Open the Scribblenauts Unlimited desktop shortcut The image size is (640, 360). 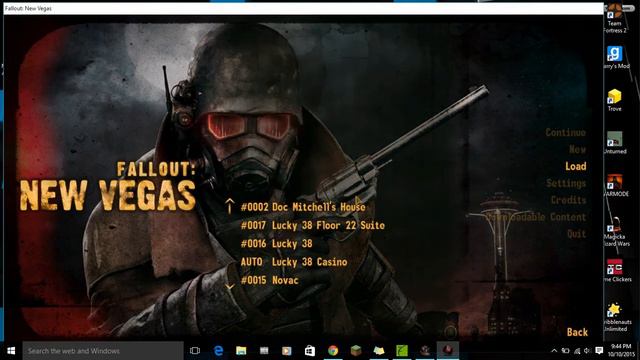[x=616, y=317]
